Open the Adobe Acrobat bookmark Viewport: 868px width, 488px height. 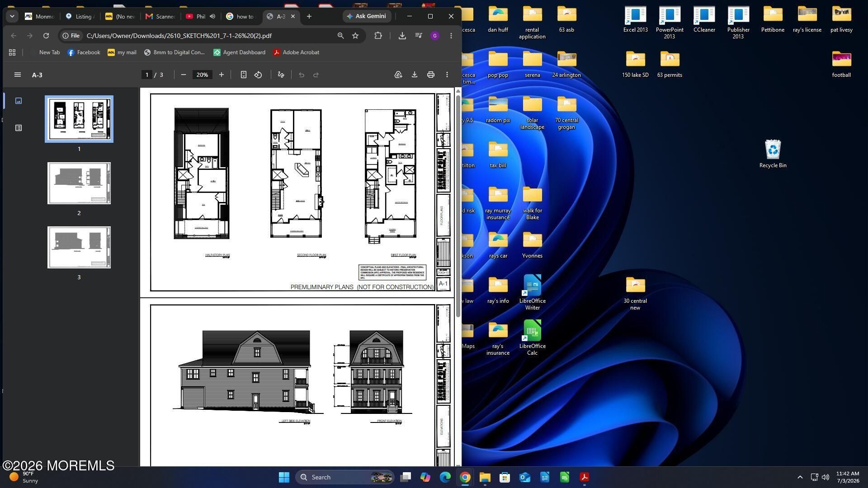296,52
